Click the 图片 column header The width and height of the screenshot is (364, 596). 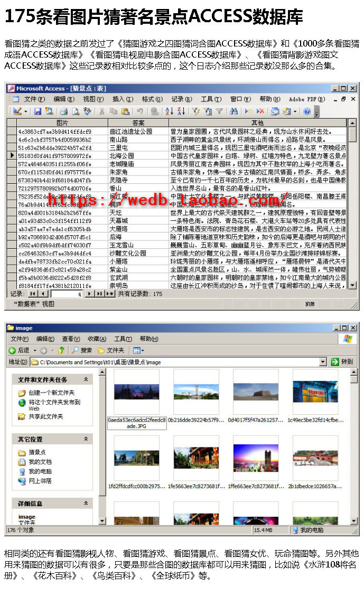(62, 123)
